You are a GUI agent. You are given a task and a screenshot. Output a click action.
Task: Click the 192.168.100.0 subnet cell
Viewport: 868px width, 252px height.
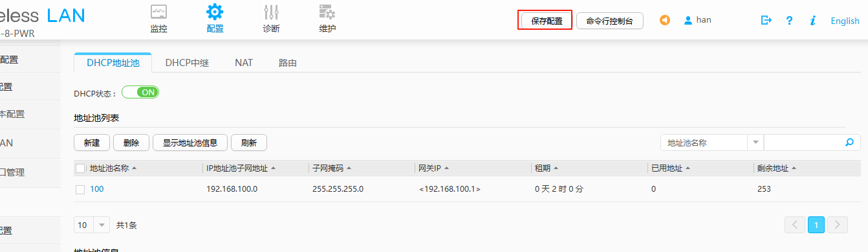pos(232,189)
